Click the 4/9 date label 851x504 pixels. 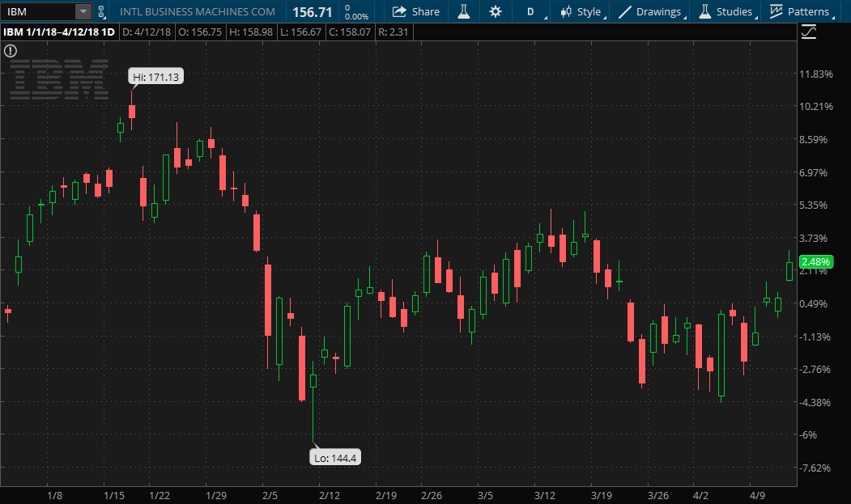point(757,495)
